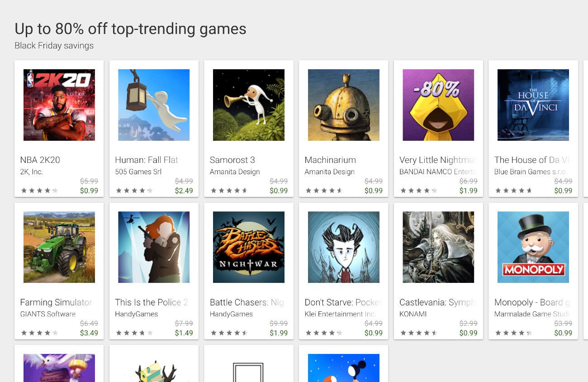Open Machinarium robot icon

(344, 105)
